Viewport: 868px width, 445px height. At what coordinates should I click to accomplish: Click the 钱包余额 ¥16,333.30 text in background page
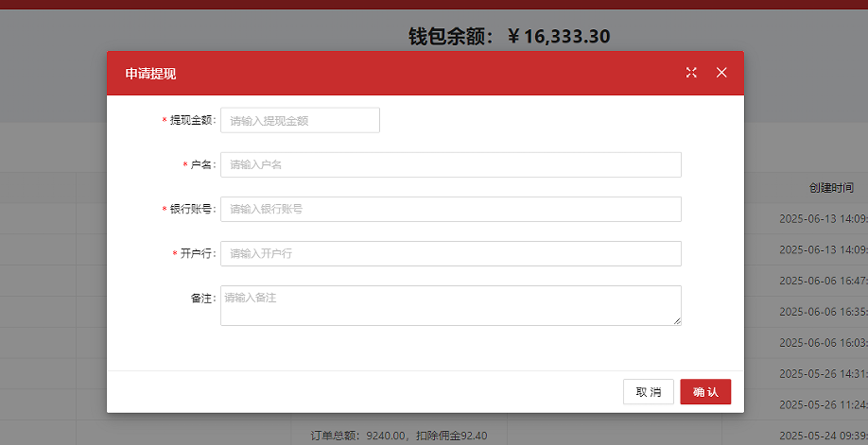(510, 37)
